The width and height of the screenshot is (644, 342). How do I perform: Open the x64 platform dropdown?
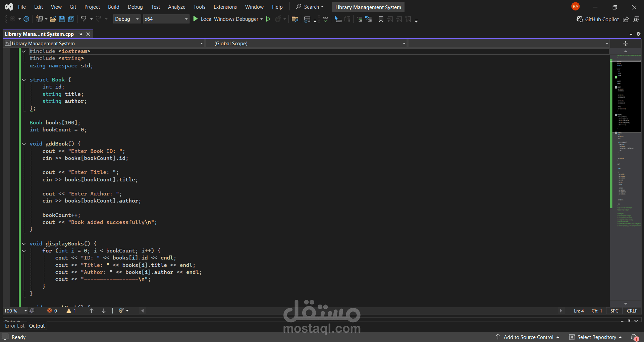(166, 19)
